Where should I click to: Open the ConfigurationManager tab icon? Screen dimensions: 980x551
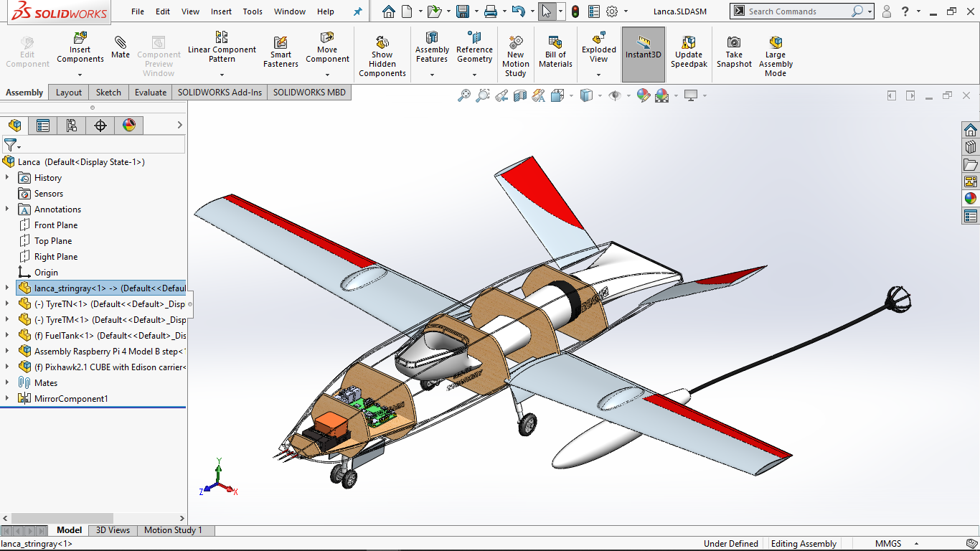[x=72, y=126]
